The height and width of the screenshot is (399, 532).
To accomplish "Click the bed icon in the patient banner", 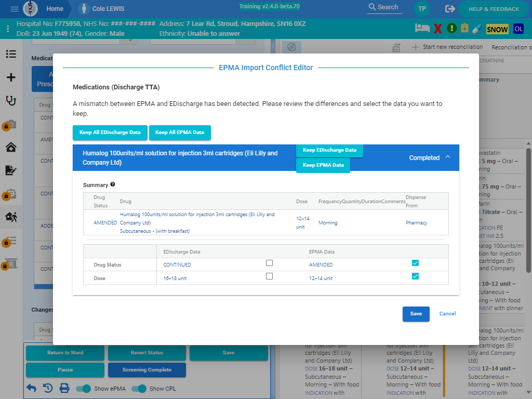I will (422, 29).
